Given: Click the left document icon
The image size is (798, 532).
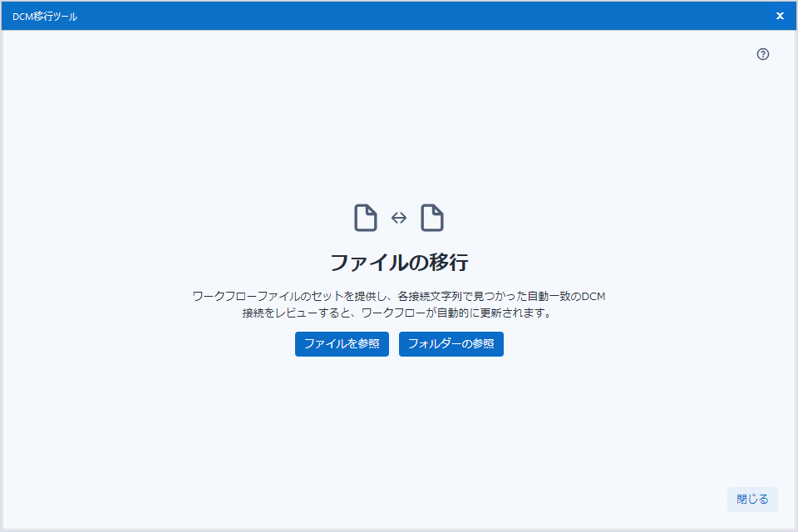Looking at the screenshot, I should (x=366, y=218).
